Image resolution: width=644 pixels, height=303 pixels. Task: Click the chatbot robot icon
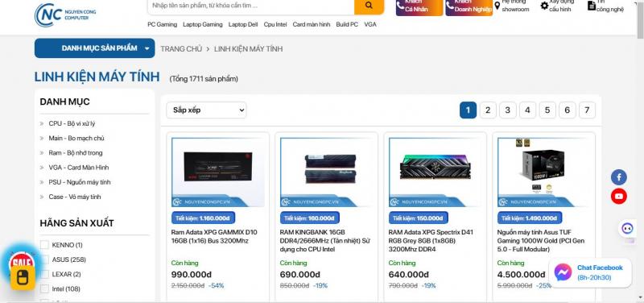tap(627, 229)
